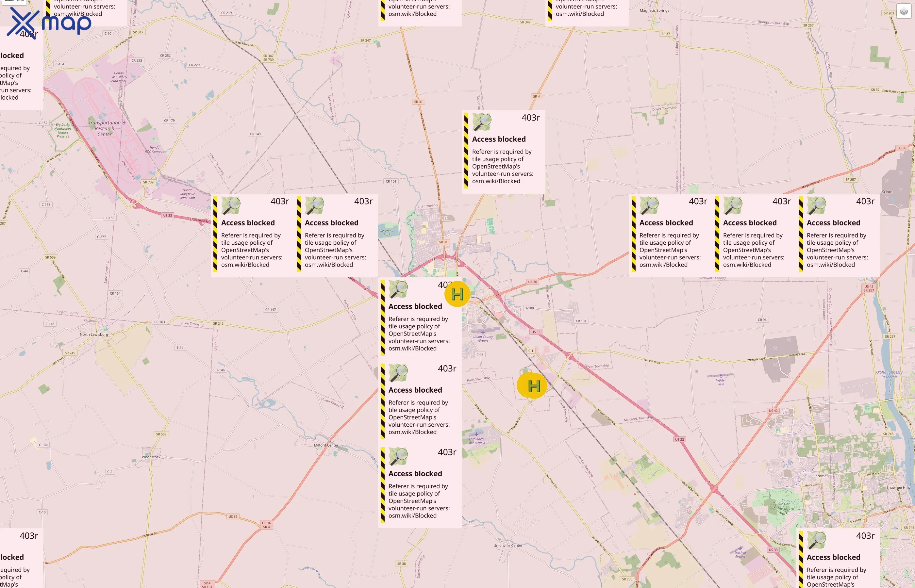Click the Jerome village label
The width and height of the screenshot is (915, 588).
[820, 476]
